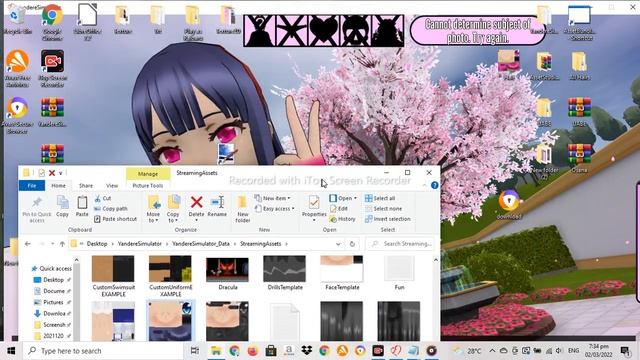The image size is (640, 360).
Task: Customize Quick Access Toolbar dropdown arrow
Action: tap(61, 173)
